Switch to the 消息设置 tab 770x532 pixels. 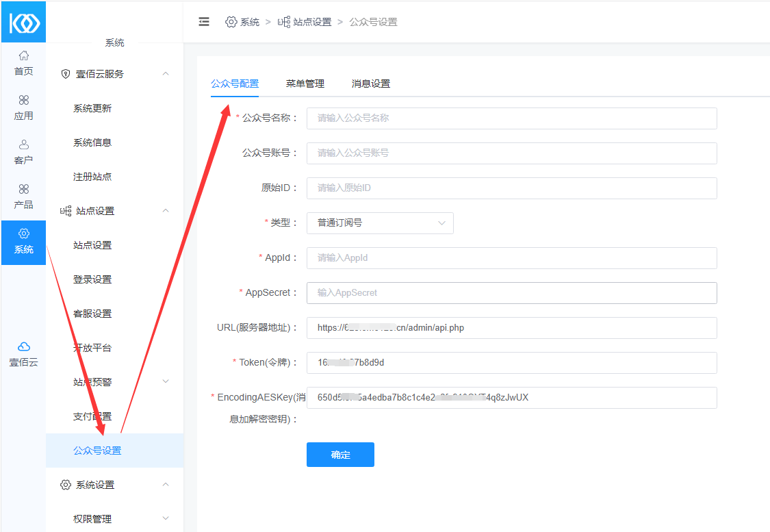coord(371,84)
